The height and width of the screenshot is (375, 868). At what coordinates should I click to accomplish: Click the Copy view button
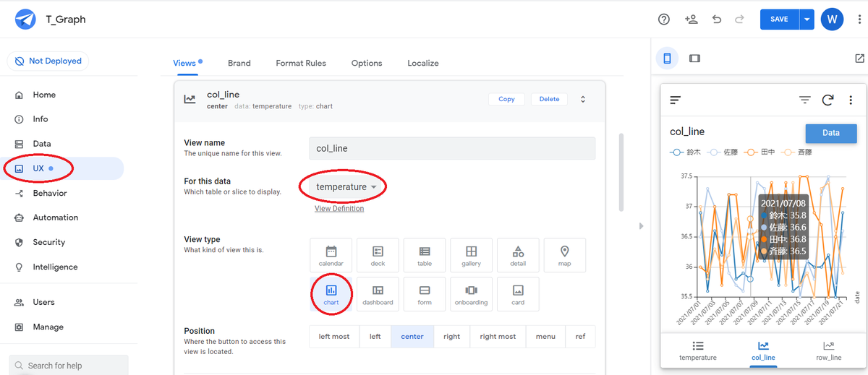[x=506, y=99]
